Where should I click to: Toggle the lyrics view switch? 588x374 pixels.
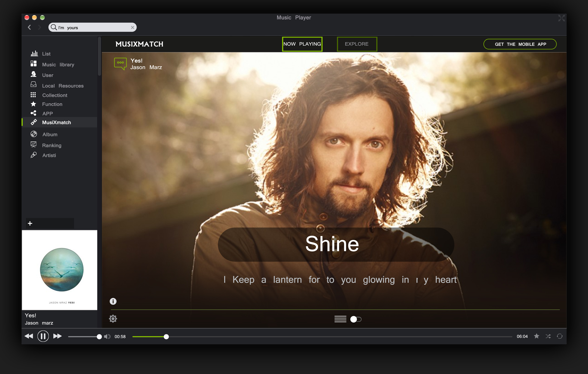click(x=356, y=319)
